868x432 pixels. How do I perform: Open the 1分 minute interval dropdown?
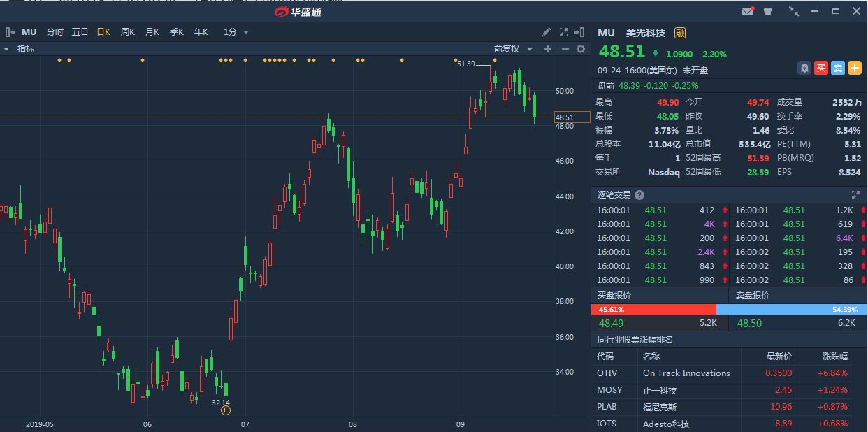click(236, 32)
